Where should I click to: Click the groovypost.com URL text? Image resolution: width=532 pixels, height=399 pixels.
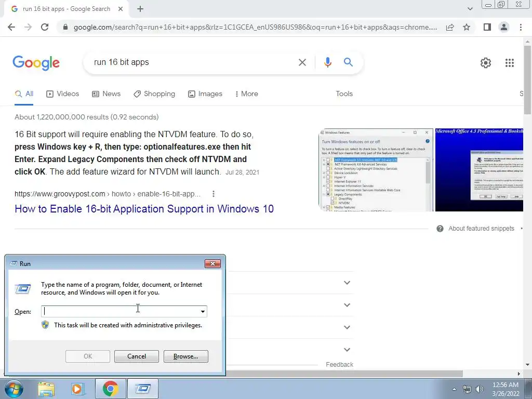[108, 194]
